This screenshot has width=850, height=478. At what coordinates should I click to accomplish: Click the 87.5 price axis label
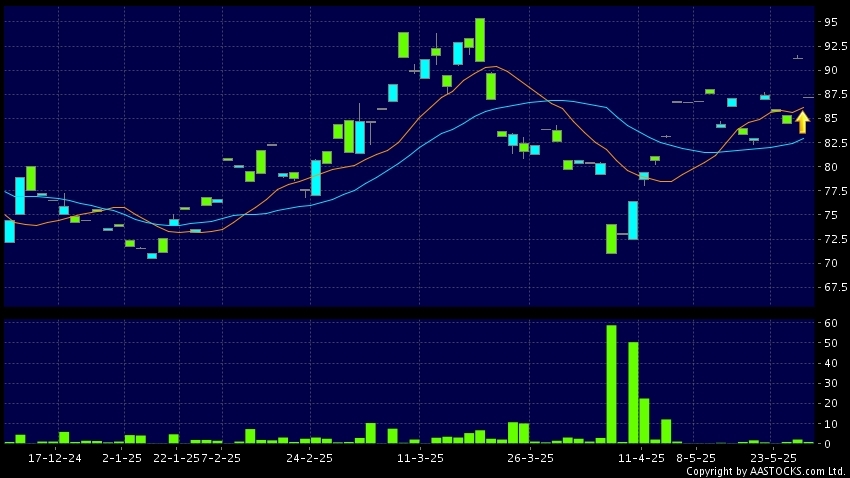tap(836, 95)
